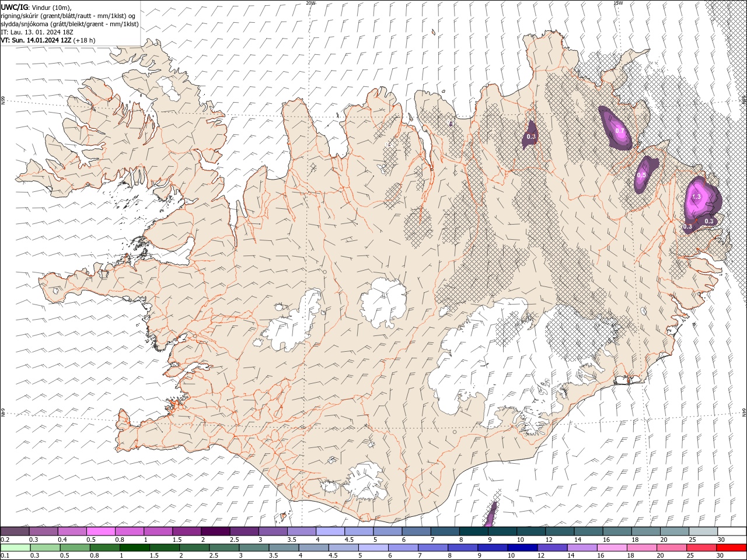Click the 'slydda/snjókoma' legend description line
The height and width of the screenshot is (560, 747).
(x=69, y=24)
